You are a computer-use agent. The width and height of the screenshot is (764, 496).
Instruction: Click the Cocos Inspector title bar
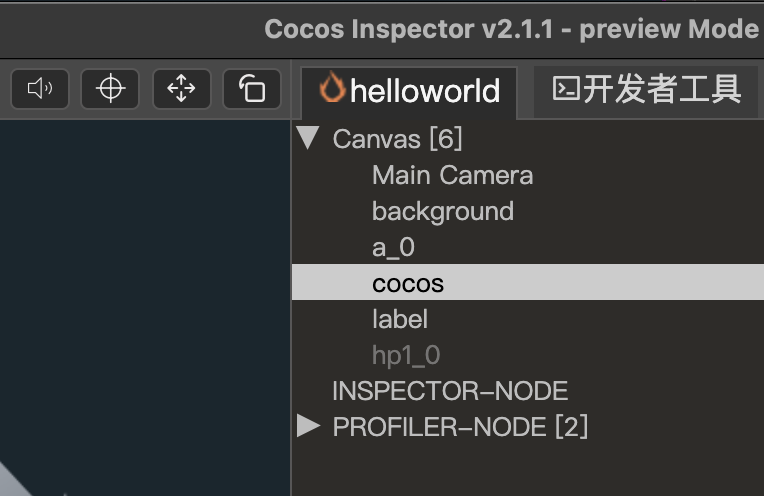tap(510, 28)
